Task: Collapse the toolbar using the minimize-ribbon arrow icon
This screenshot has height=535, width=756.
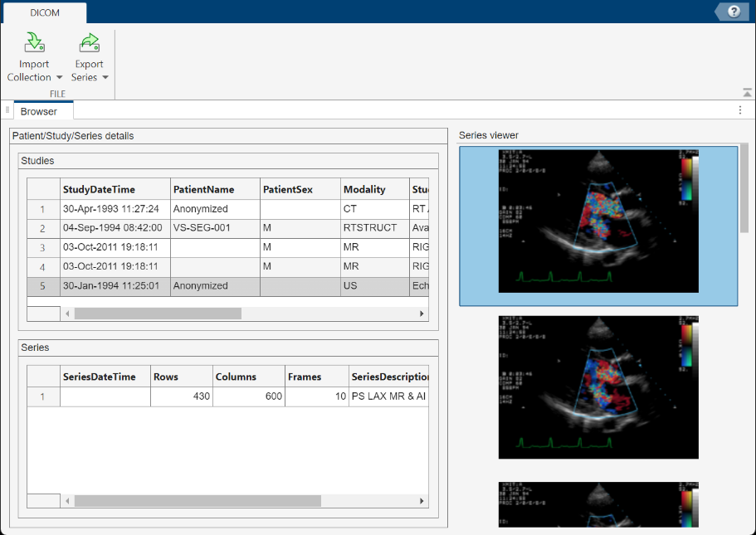Action: click(746, 92)
